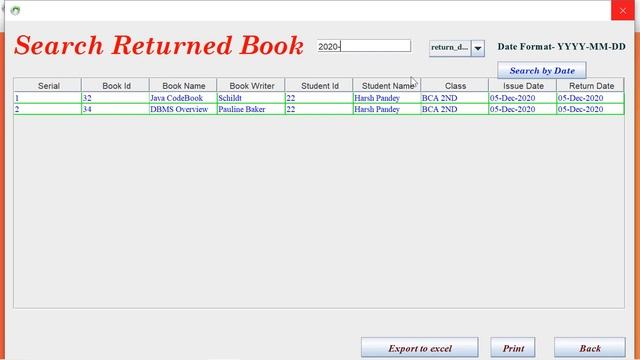The height and width of the screenshot is (360, 640).
Task: Click the Search by Date button
Action: tap(542, 71)
